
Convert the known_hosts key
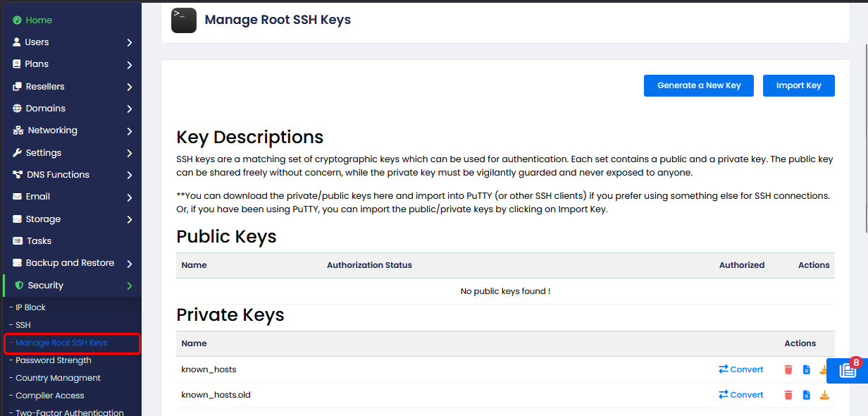pos(740,369)
